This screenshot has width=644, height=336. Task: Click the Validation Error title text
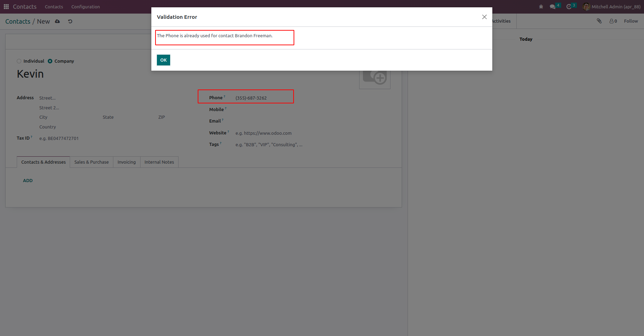point(177,17)
